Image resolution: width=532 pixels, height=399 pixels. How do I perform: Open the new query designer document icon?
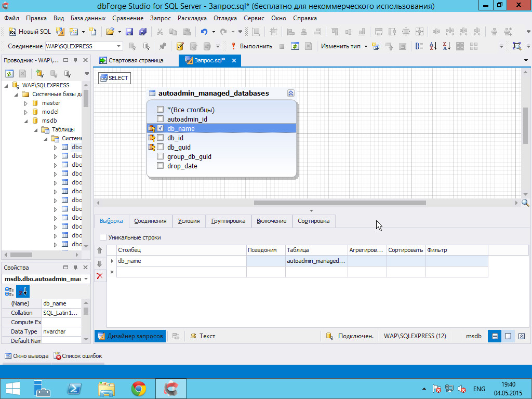coord(60,32)
